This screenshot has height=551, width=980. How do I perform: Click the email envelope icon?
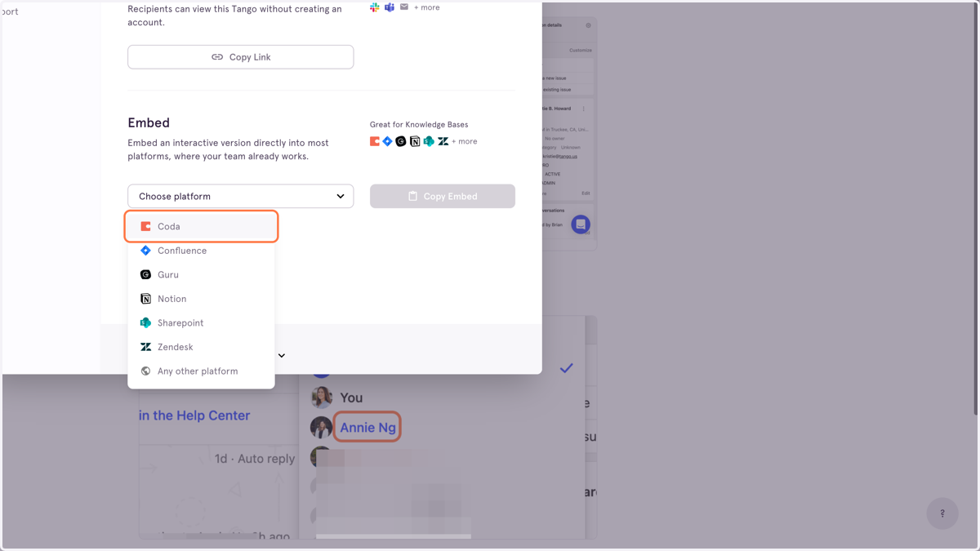[x=404, y=7]
